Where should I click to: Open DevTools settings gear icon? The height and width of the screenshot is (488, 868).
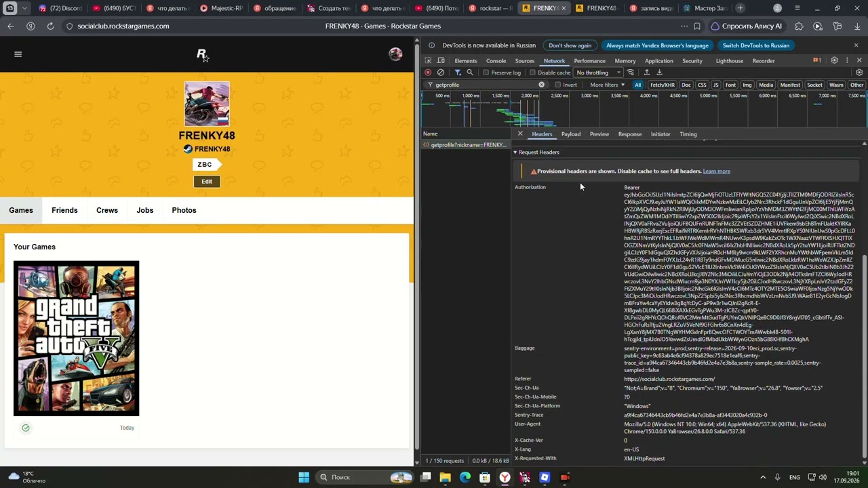(835, 61)
